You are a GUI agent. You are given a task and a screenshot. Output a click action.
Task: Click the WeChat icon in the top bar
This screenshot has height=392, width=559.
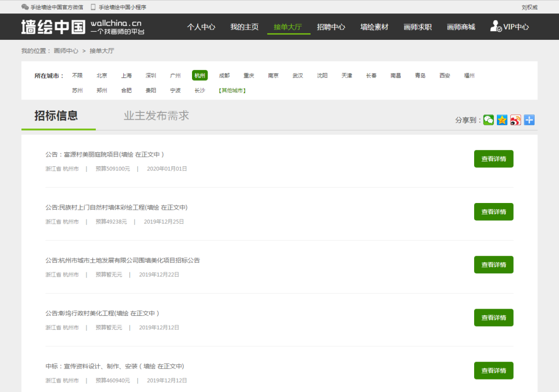tap(25, 7)
